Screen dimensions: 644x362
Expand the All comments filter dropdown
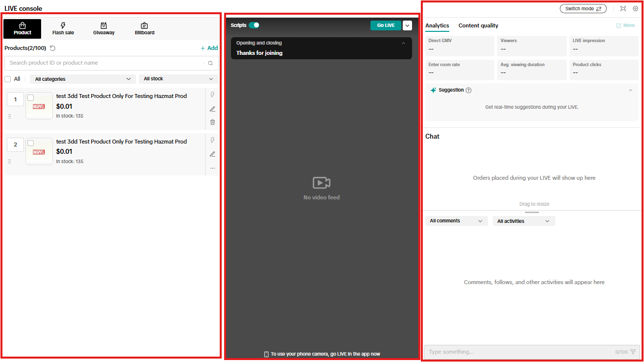pyautogui.click(x=456, y=221)
